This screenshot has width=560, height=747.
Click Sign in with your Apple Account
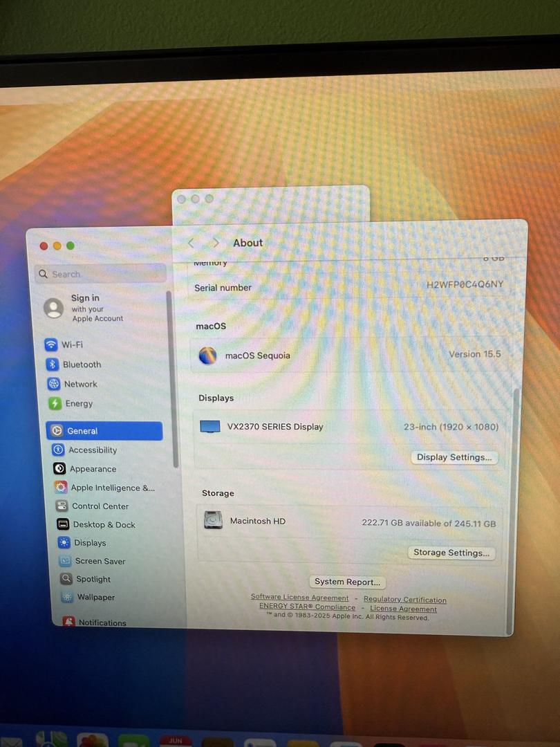[97, 308]
